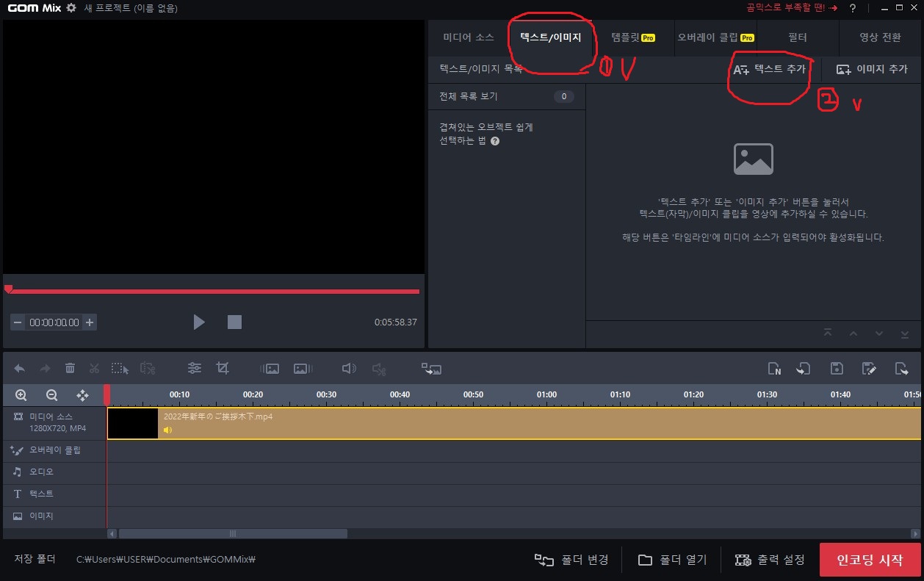Open GOM Mix settings gear
This screenshot has width=924, height=581.
(71, 7)
